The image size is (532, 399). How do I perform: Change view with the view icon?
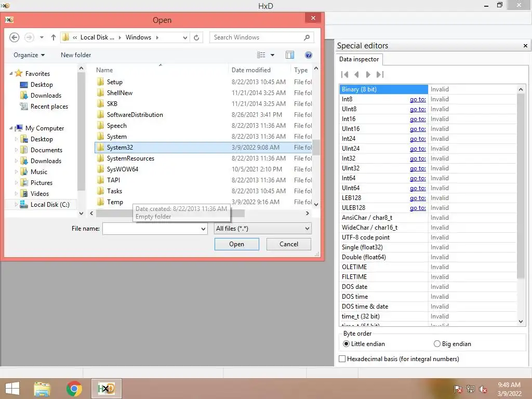261,55
